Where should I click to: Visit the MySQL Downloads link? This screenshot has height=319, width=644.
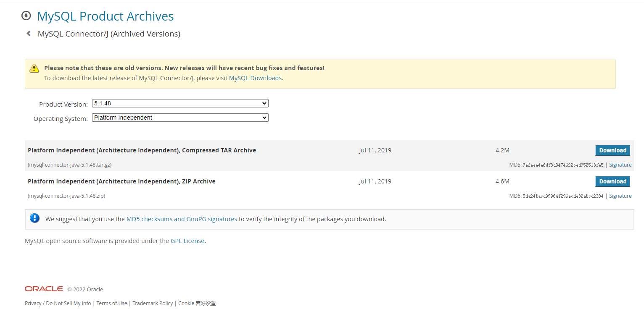255,78
